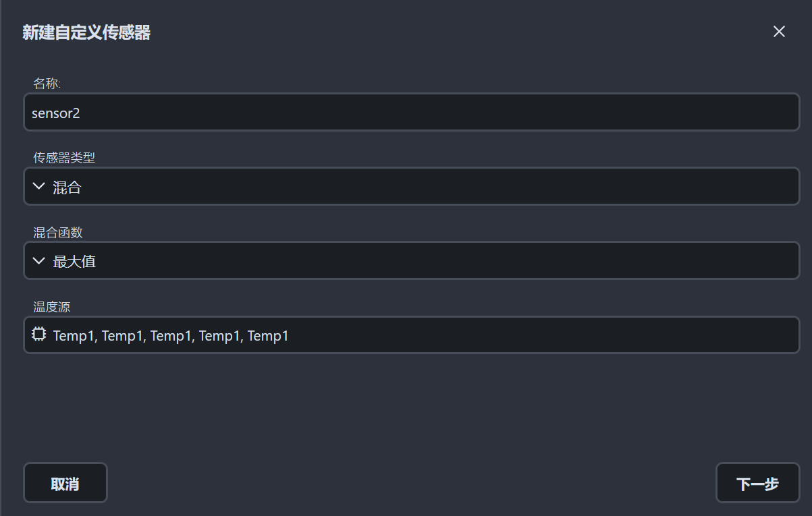Click the dialog title 新建自定义传感器
Screen dimensions: 812x516
tap(86, 32)
